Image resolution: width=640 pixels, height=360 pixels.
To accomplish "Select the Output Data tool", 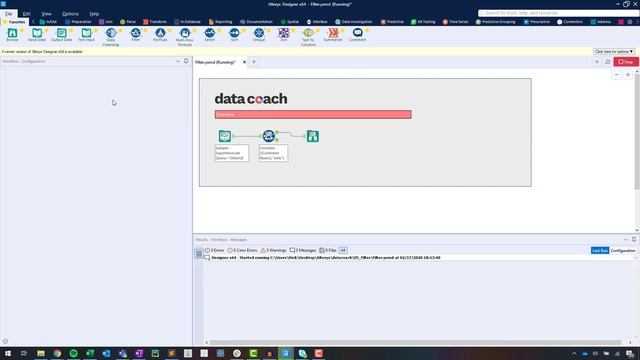I will point(62,35).
